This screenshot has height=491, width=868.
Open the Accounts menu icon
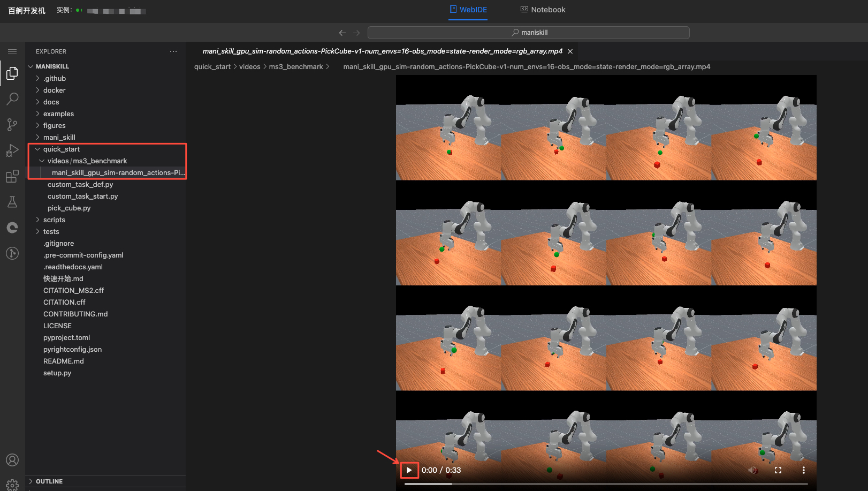12,460
